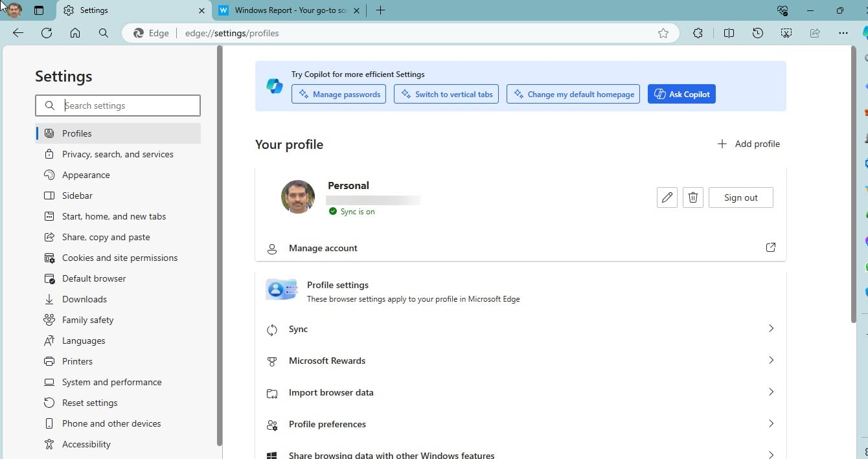This screenshot has height=459, width=868.
Task: Open Settings and more ellipsis menu
Action: point(843,33)
